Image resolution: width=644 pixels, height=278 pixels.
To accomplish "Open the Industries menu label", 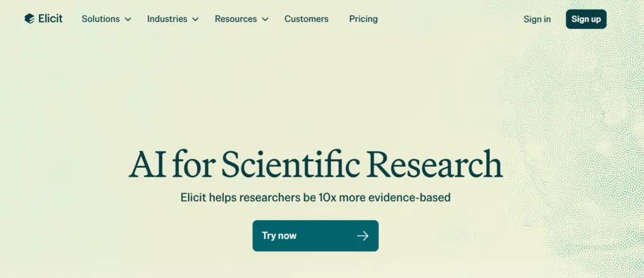I will pyautogui.click(x=167, y=19).
